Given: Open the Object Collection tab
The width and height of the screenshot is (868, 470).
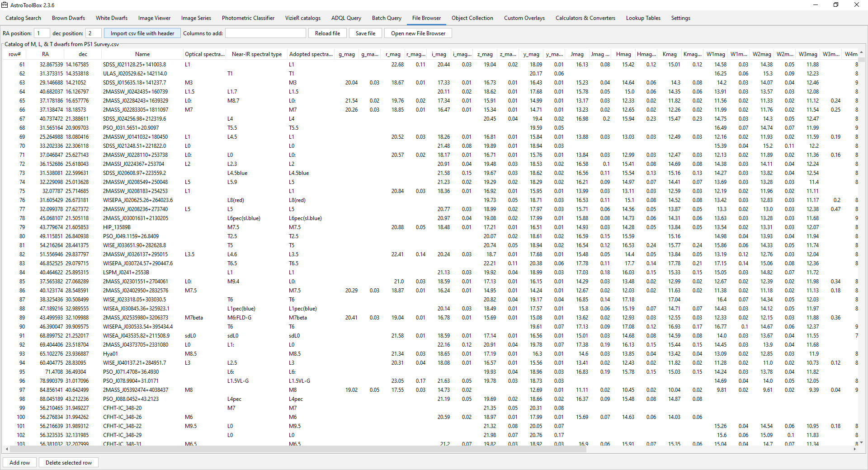Looking at the screenshot, I should (472, 18).
